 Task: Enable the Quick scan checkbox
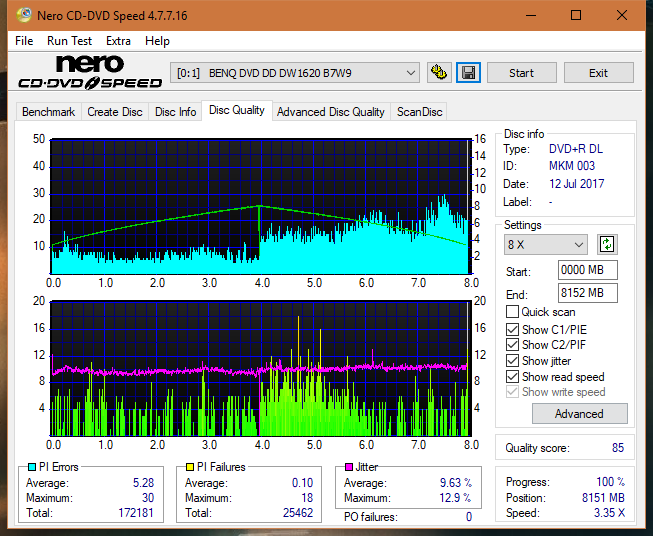point(512,312)
